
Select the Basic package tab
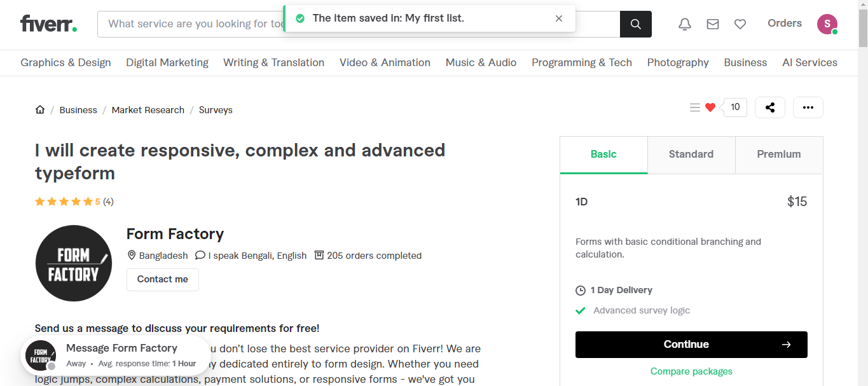point(603,155)
